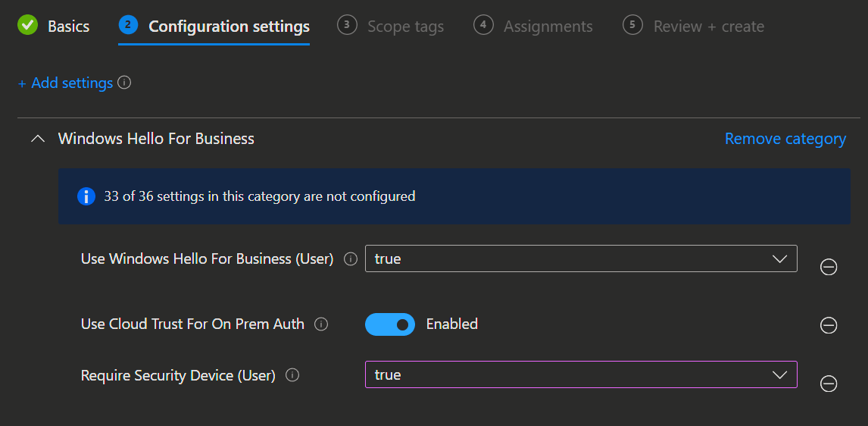Remove the Use Windows Hello For Business setting

829,267
